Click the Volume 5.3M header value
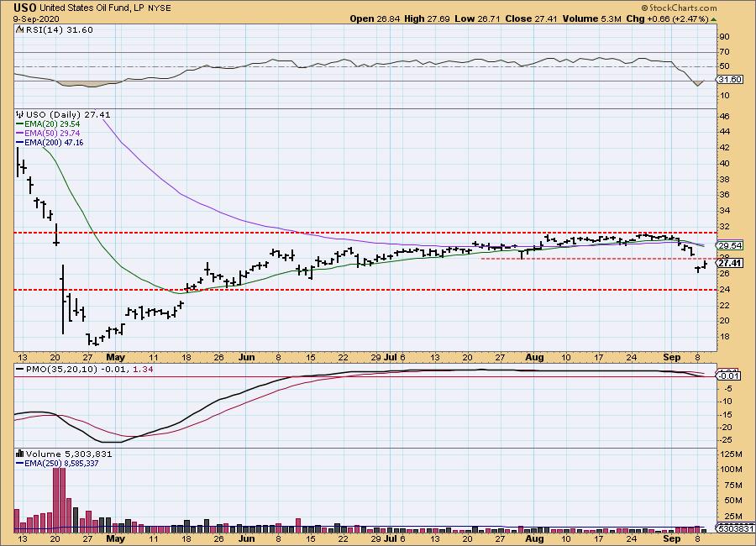The height and width of the screenshot is (546, 756). (x=591, y=18)
